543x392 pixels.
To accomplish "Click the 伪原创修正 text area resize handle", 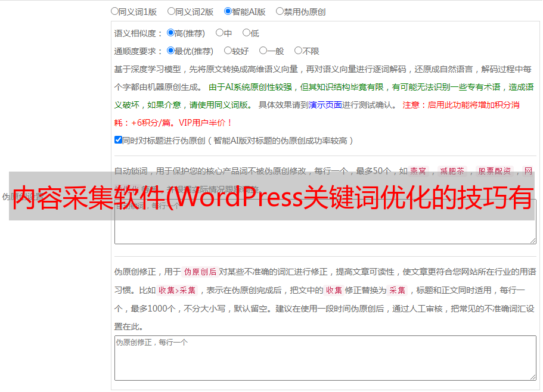I will point(532,377).
